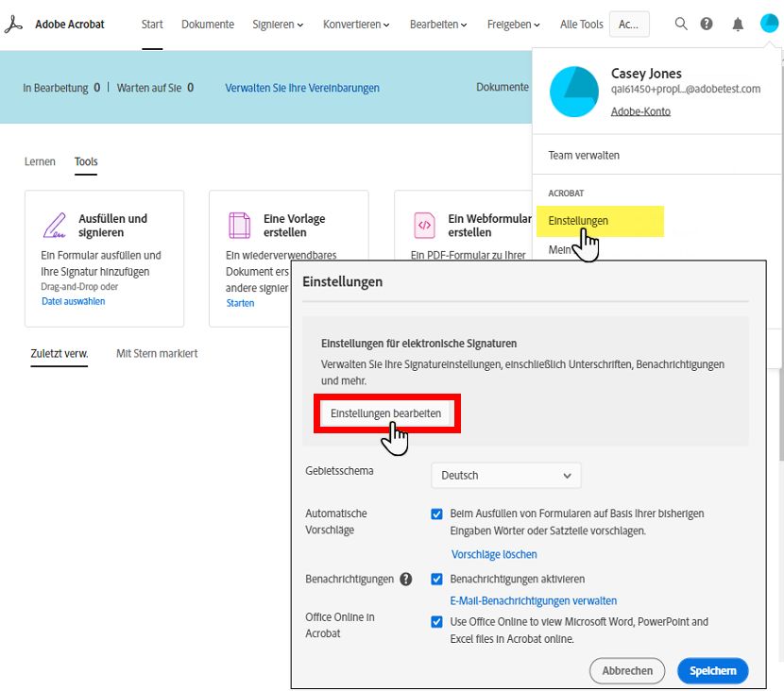Image resolution: width=784 pixels, height=691 pixels.
Task: Toggle Use Office Online checkbox
Action: (436, 622)
